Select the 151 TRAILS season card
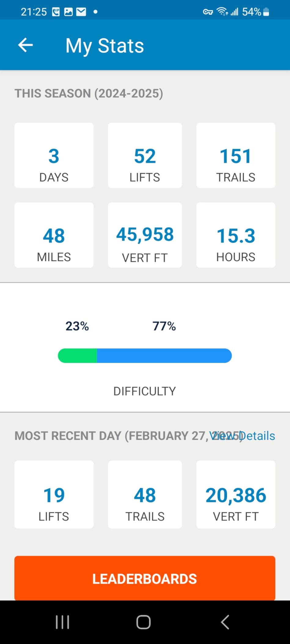 point(236,155)
